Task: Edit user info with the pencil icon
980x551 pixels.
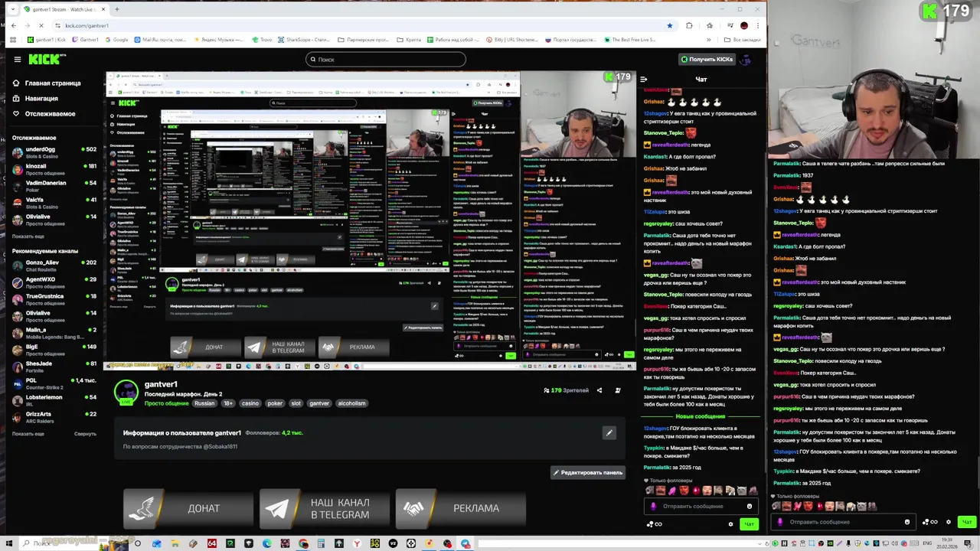Action: point(609,433)
